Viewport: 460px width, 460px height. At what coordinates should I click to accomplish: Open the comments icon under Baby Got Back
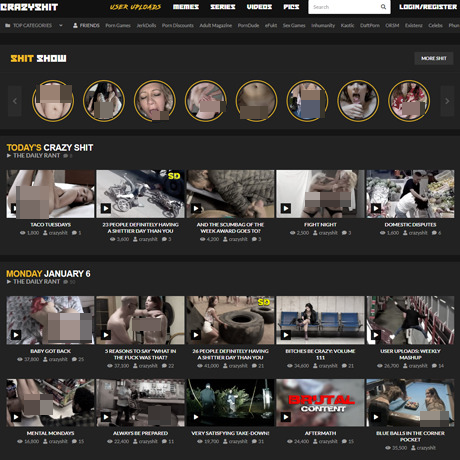tap(74, 359)
